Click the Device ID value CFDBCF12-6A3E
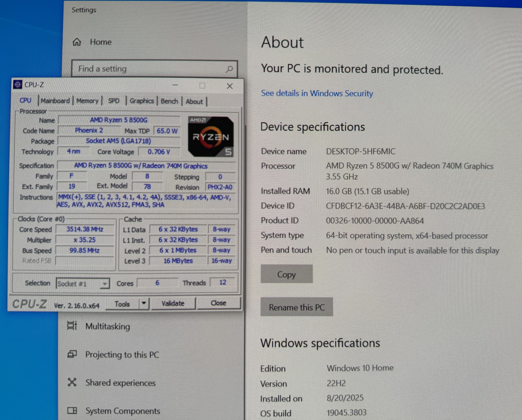The width and height of the screenshot is (522, 420). point(405,206)
